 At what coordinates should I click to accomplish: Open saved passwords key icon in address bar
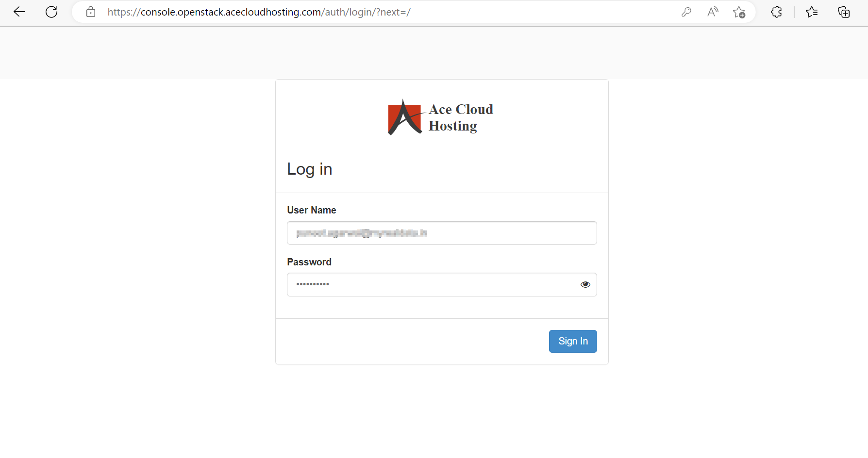click(686, 12)
